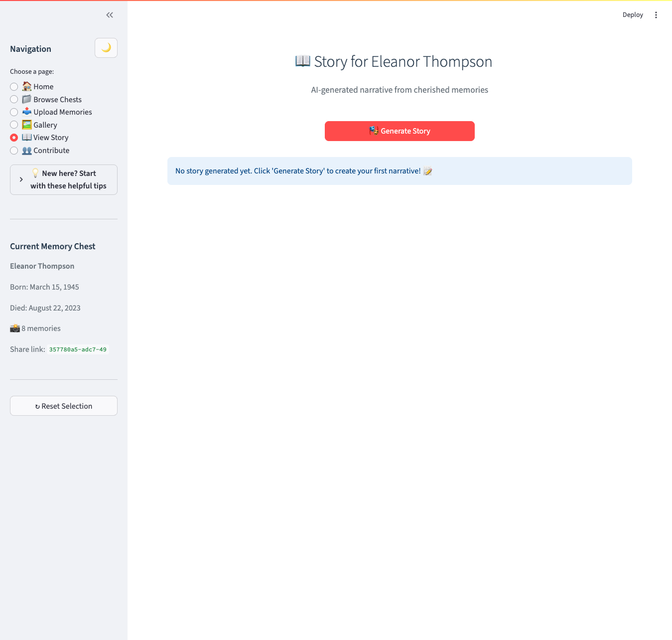672x640 pixels.
Task: Expand the 'New here?' helpful tips section
Action: [69, 179]
